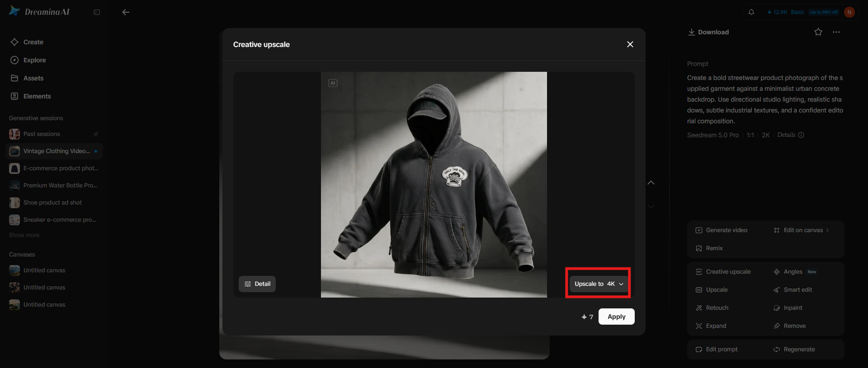Open more options ellipsis menu
This screenshot has width=868, height=368.
(836, 32)
